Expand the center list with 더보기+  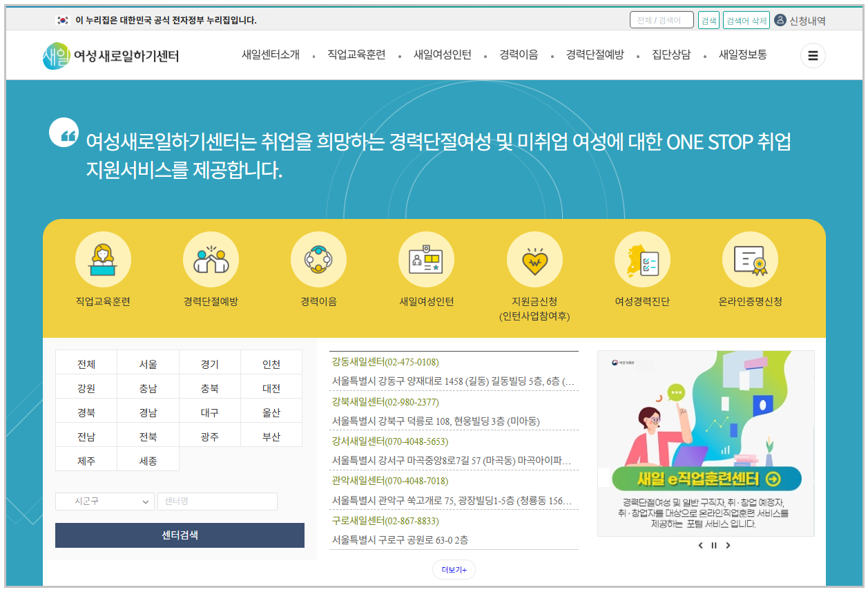pos(454,569)
